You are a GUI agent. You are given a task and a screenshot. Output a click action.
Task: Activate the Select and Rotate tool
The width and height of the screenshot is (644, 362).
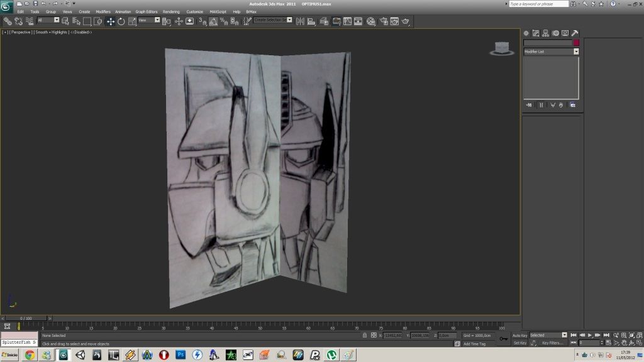coord(121,21)
